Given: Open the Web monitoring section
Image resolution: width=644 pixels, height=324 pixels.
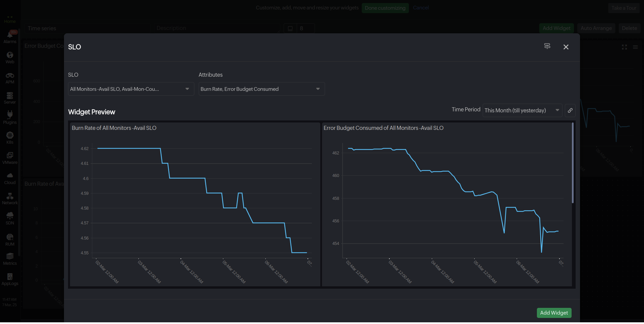Looking at the screenshot, I should 10,57.
